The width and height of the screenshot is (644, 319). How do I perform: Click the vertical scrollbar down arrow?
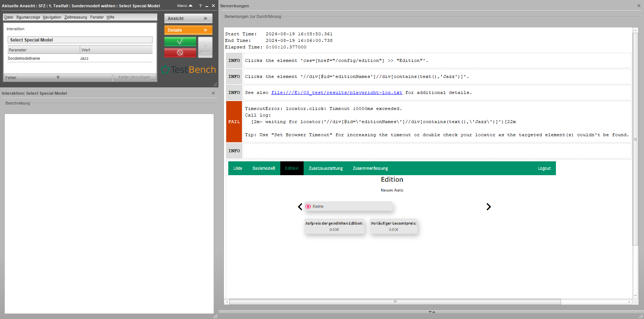pos(636,296)
